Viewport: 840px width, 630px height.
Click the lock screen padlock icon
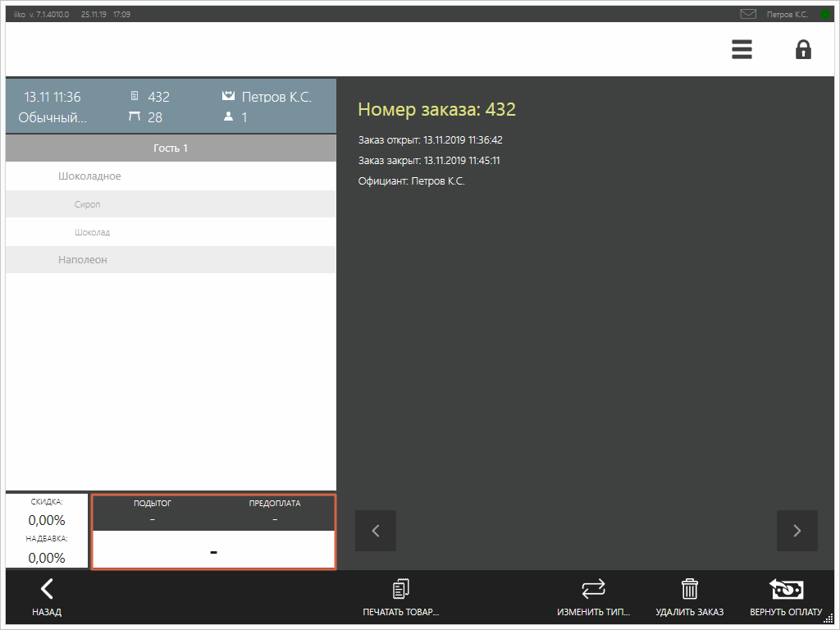click(803, 50)
